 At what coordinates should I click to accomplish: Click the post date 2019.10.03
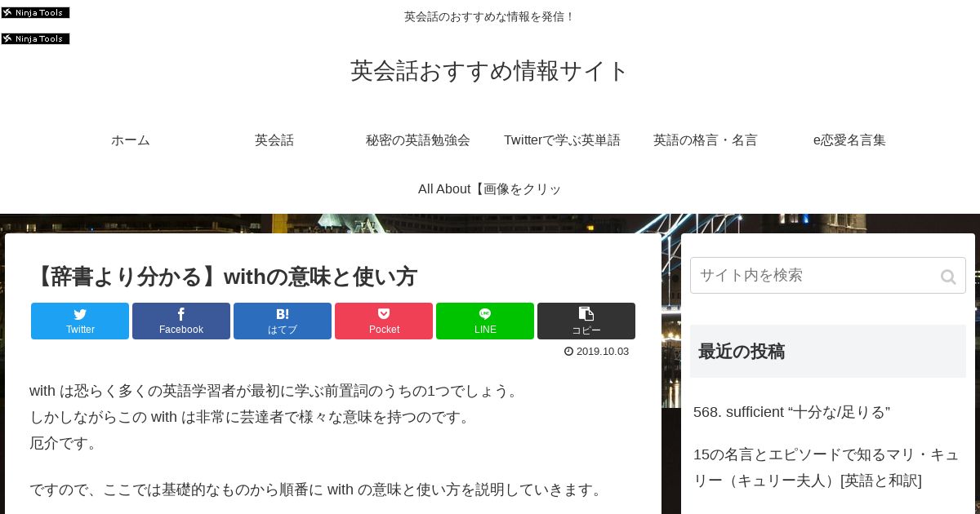tap(597, 352)
